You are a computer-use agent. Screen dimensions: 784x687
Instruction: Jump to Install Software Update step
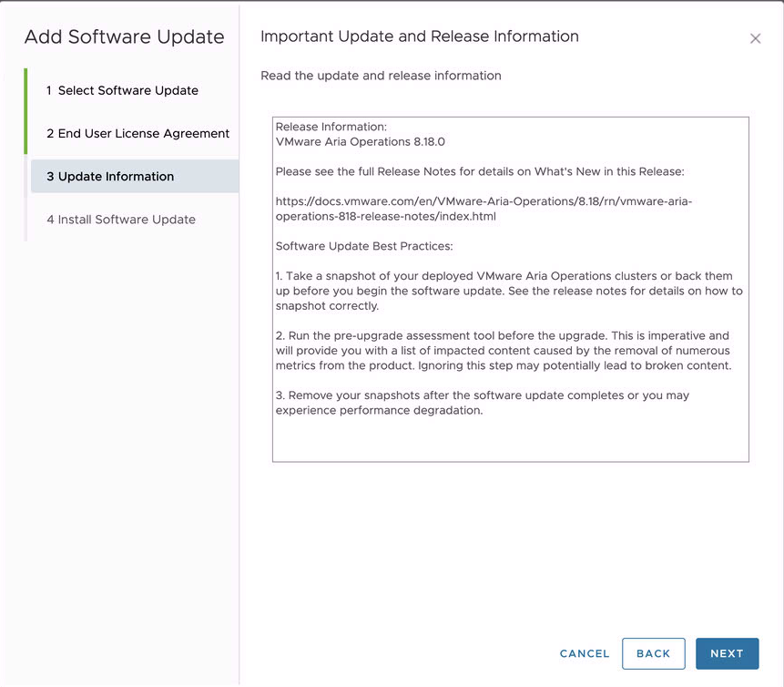[x=121, y=220]
